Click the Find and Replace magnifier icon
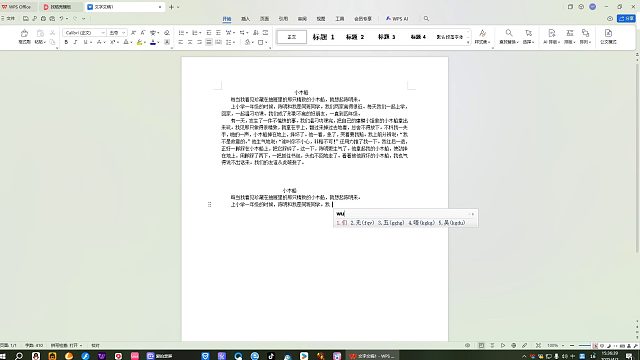 pos(509,33)
